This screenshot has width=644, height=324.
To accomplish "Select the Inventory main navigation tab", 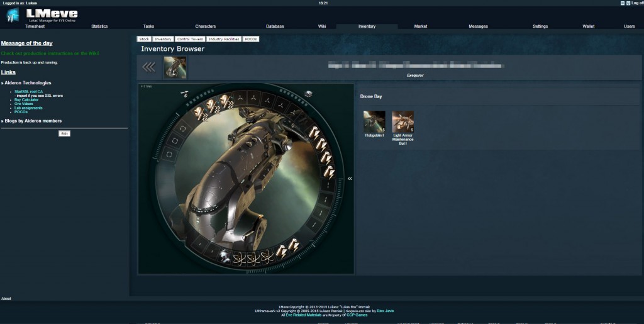I will coord(367,26).
